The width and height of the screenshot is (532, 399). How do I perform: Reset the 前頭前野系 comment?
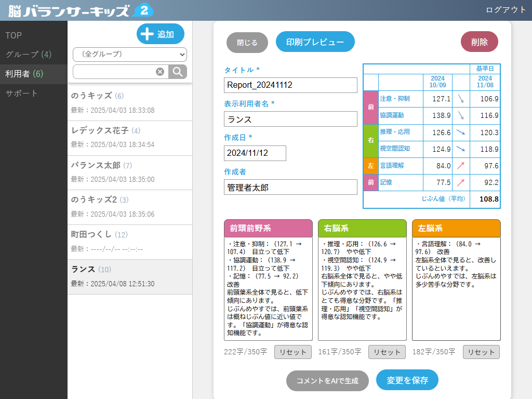(293, 352)
